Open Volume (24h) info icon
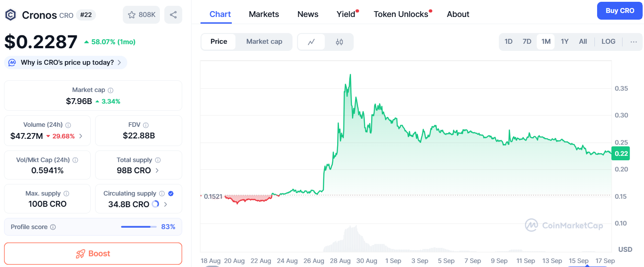 [x=68, y=125]
